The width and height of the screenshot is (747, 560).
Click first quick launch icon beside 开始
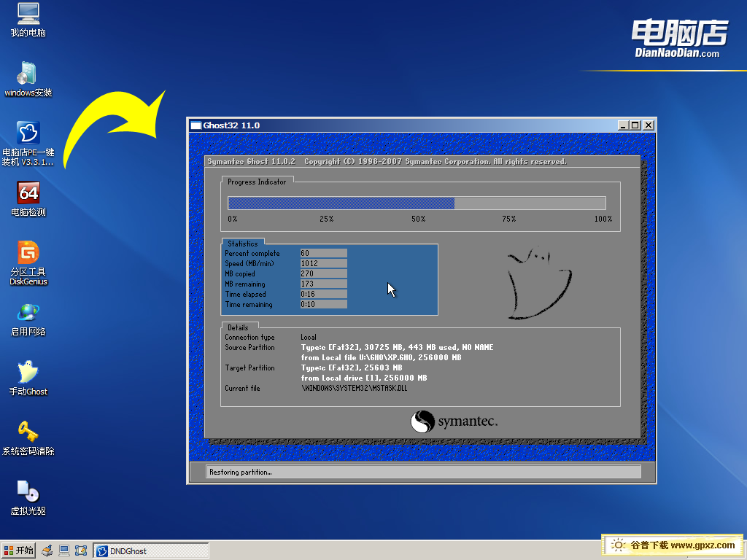point(47,551)
